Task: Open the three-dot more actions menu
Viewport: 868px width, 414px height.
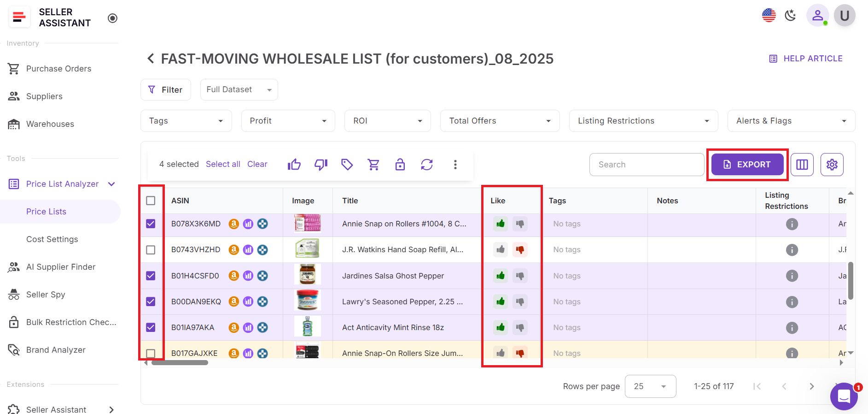Action: (x=455, y=165)
